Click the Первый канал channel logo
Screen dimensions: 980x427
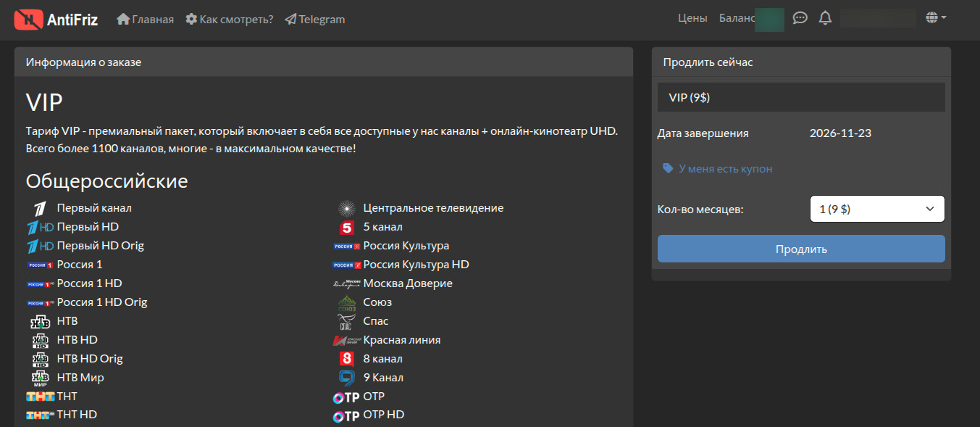coord(40,209)
